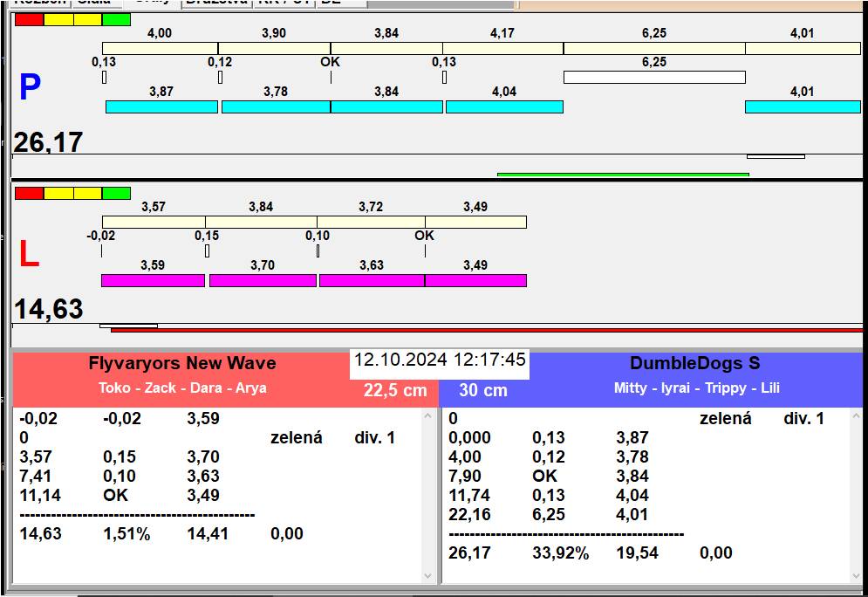
Task: Select the cyan bar under the 4,01 label
Action: [x=803, y=106]
